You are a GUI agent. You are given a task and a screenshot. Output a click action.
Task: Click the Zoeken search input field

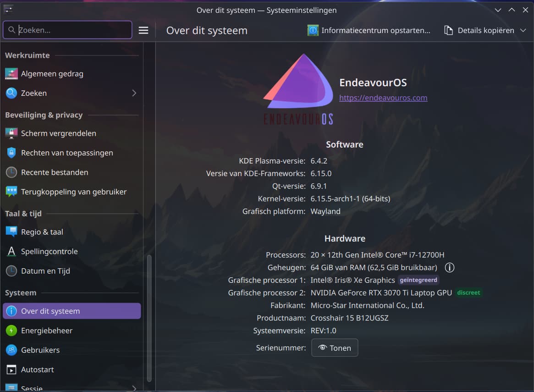(x=67, y=30)
